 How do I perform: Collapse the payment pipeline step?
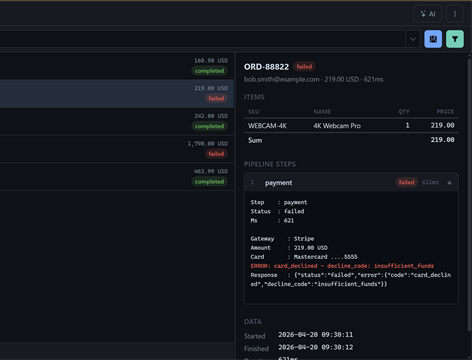click(449, 182)
